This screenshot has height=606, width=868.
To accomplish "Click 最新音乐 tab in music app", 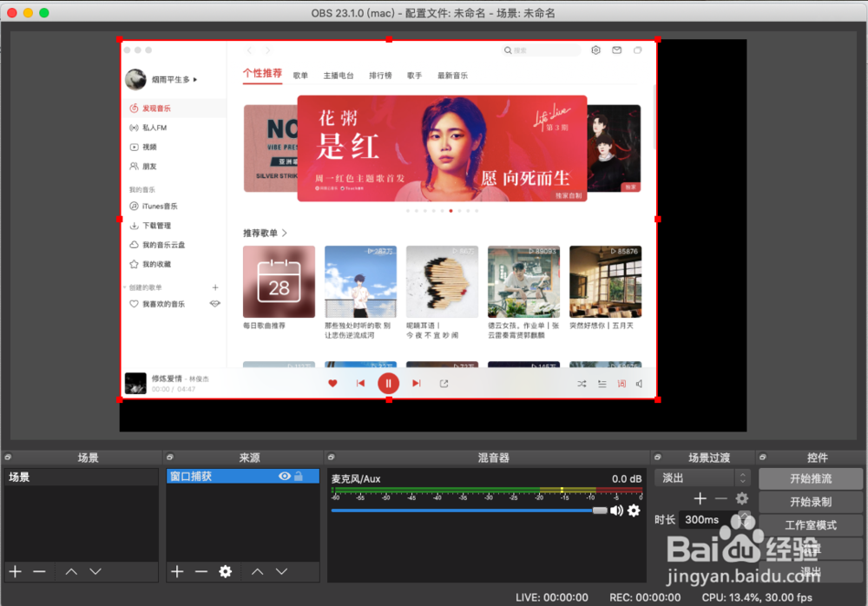I will click(452, 76).
